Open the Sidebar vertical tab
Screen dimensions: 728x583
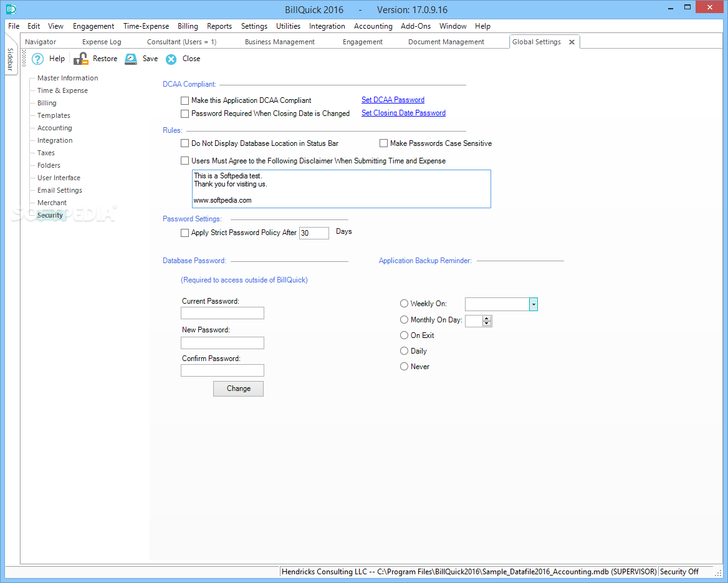pyautogui.click(x=10, y=59)
